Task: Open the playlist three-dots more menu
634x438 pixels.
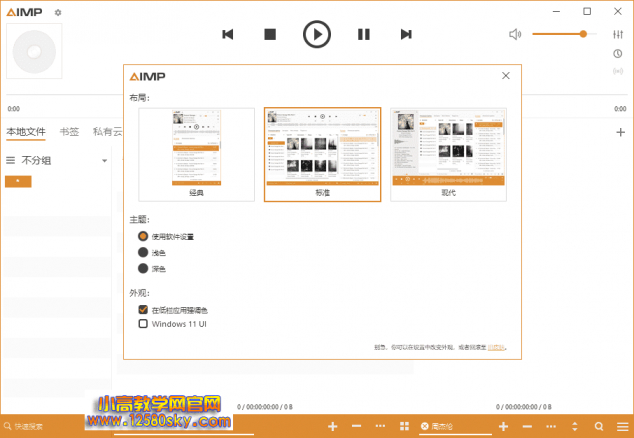Action: tap(551, 426)
